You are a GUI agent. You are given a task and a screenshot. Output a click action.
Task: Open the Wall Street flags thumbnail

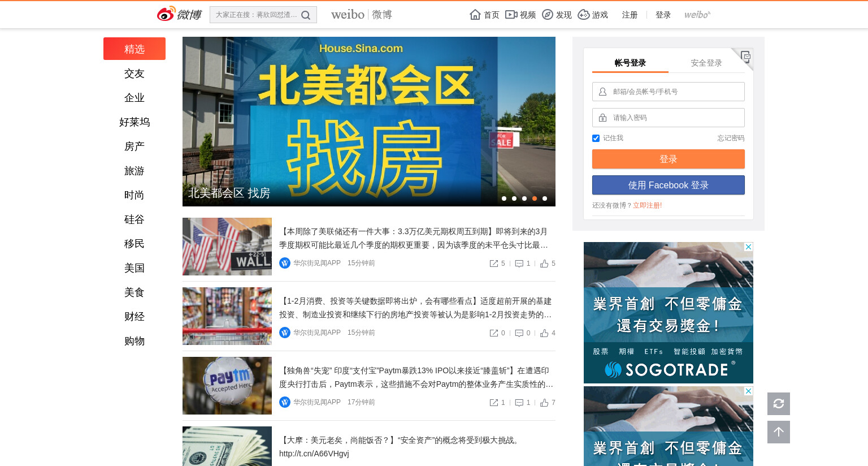coord(227,247)
